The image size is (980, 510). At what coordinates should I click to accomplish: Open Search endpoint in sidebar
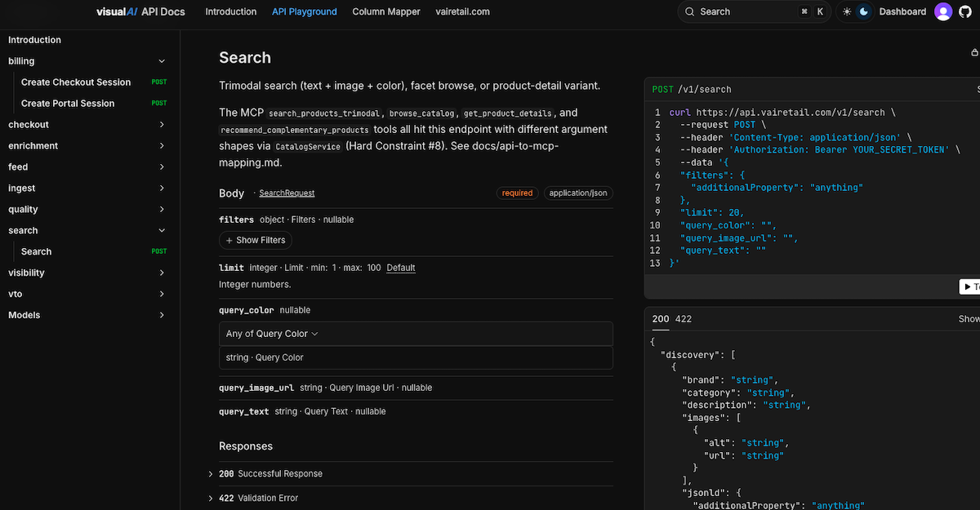tap(36, 252)
